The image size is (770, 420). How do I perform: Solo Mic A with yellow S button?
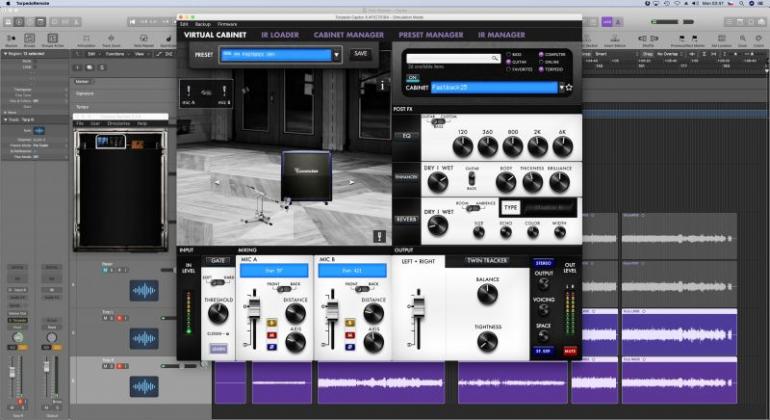tap(272, 323)
